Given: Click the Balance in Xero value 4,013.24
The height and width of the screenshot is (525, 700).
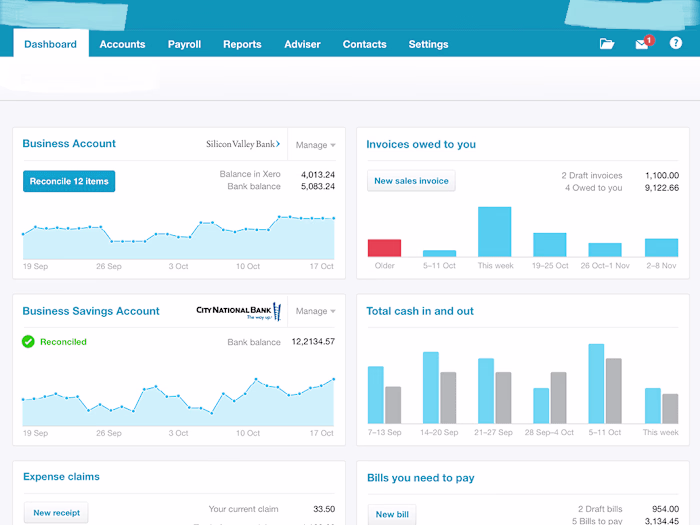Looking at the screenshot, I should pyautogui.click(x=318, y=175).
